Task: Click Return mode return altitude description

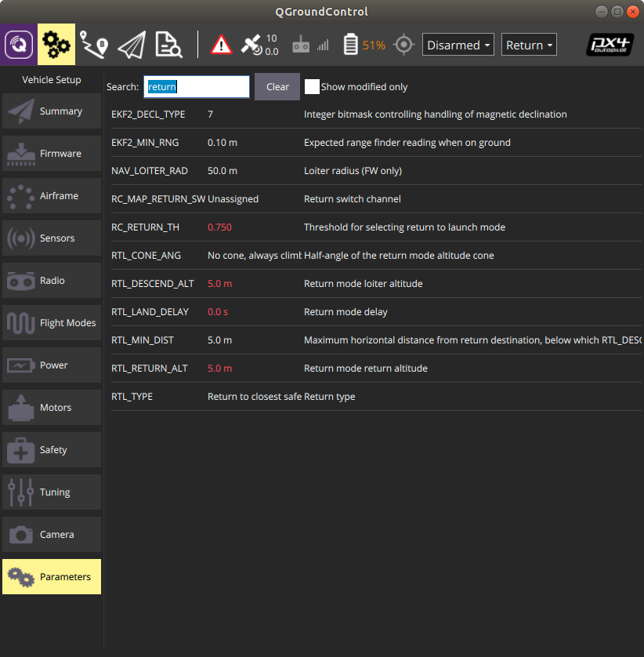Action: [366, 368]
